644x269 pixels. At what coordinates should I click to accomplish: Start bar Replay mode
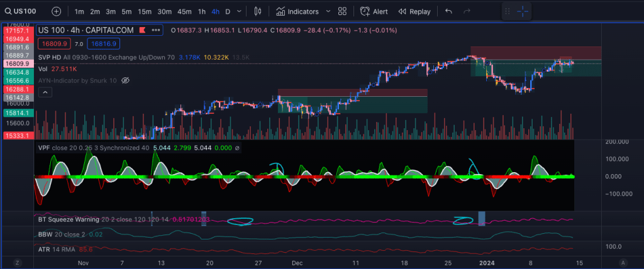414,11
